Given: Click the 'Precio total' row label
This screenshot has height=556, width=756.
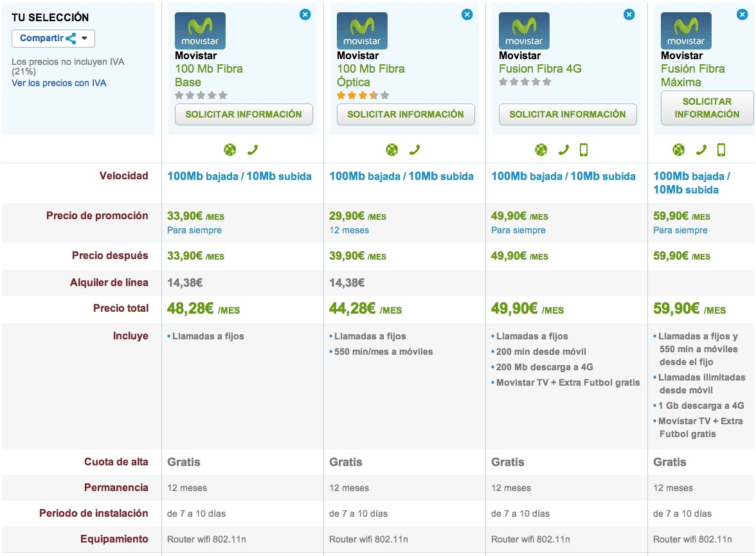Looking at the screenshot, I should point(121,308).
